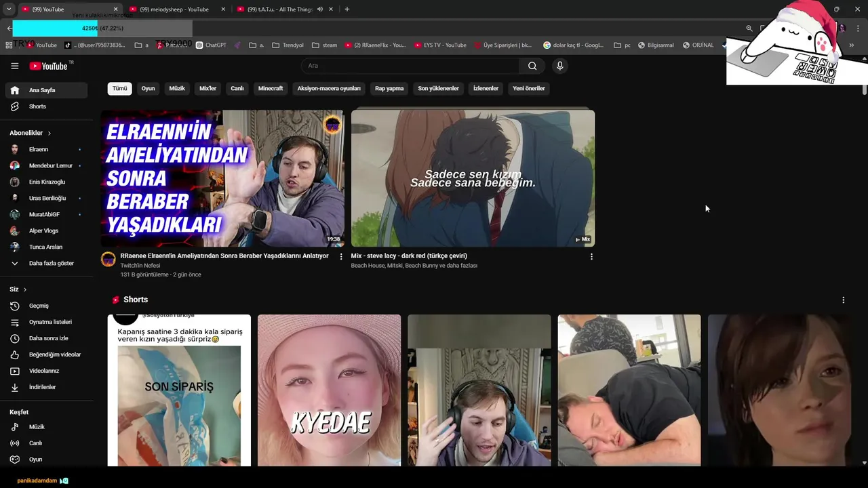This screenshot has width=868, height=488.
Task: Open short of man sleeping
Action: (629, 390)
